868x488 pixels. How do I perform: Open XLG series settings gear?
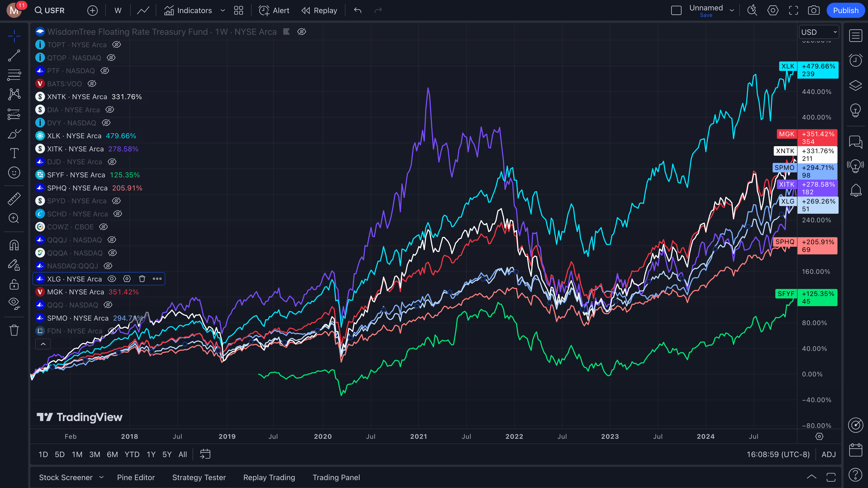(x=127, y=279)
